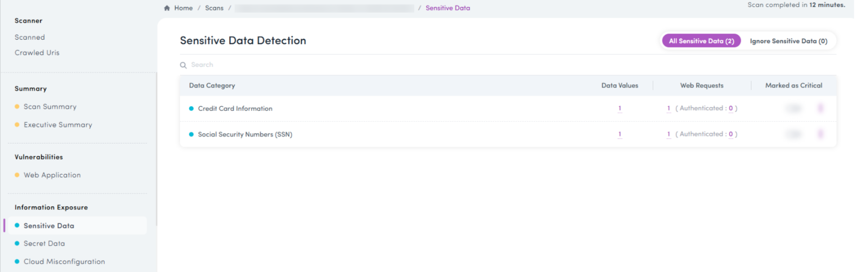868x272 pixels.
Task: Click the search magnifier icon
Action: tap(183, 65)
